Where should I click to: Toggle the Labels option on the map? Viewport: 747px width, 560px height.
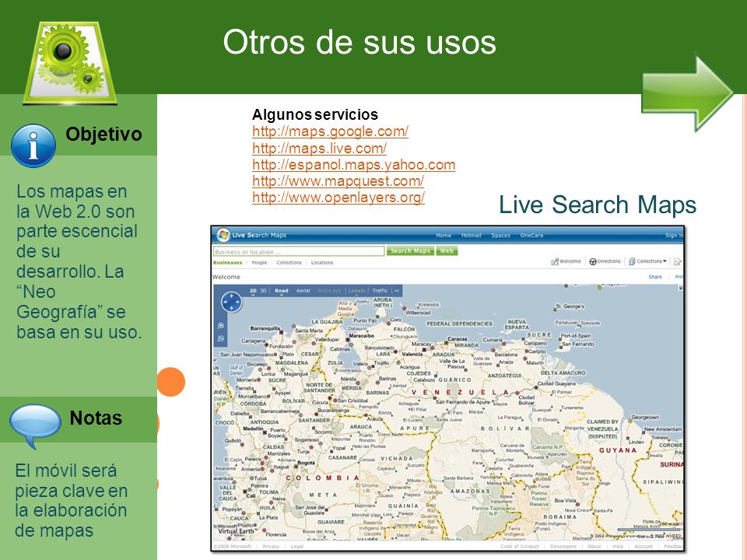(x=357, y=290)
